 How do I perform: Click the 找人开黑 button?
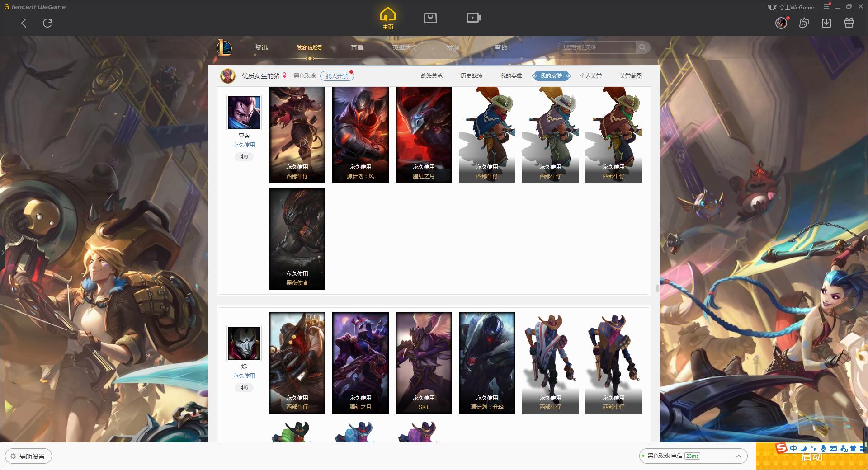(337, 76)
